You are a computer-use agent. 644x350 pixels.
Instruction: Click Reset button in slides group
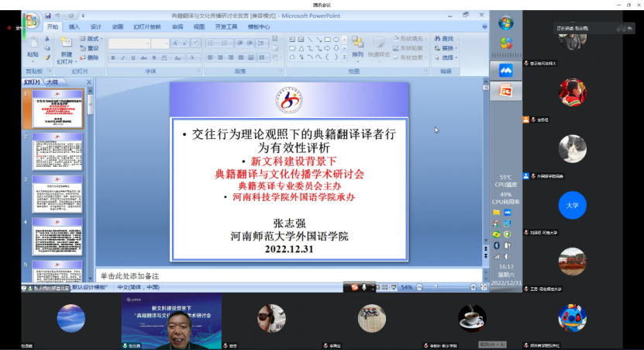pyautogui.click(x=91, y=48)
